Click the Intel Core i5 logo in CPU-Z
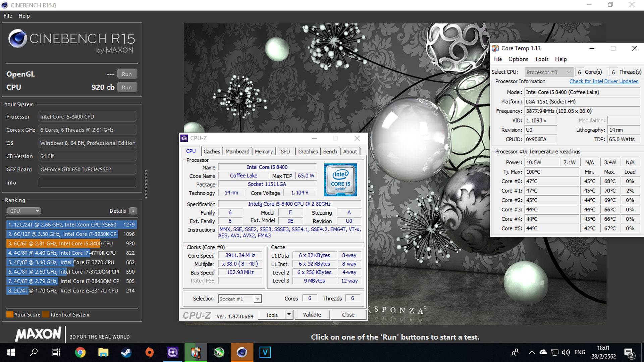Viewport: 644px width, 362px height. (x=340, y=180)
